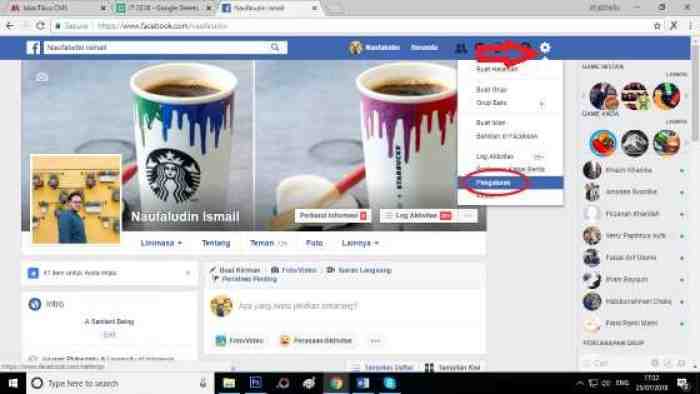
Task: Open friend requests icon in navbar
Action: click(x=461, y=48)
